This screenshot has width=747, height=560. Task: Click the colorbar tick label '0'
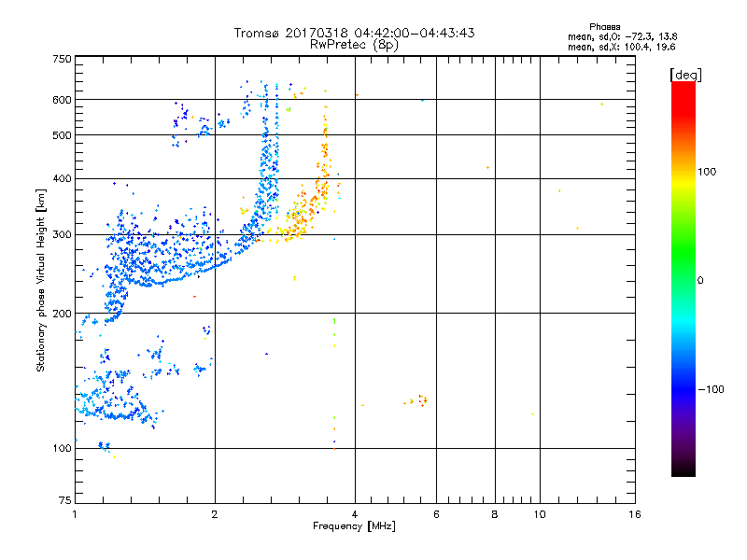click(x=699, y=281)
